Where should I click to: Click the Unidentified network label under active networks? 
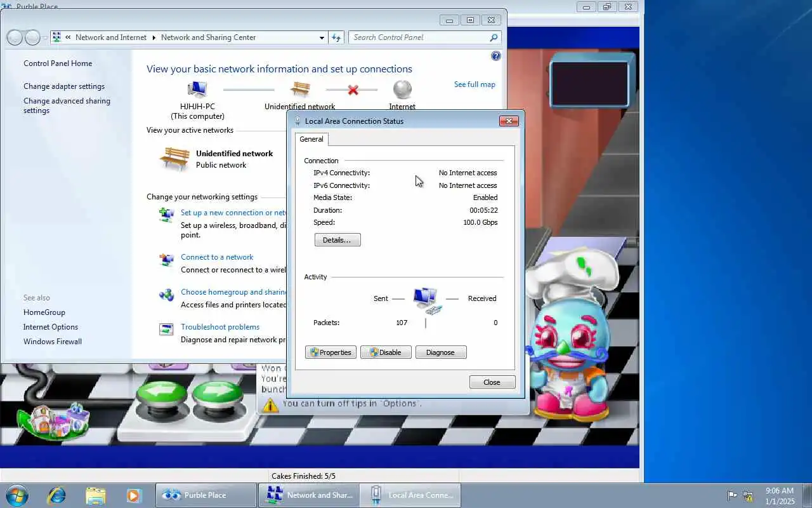click(x=234, y=154)
